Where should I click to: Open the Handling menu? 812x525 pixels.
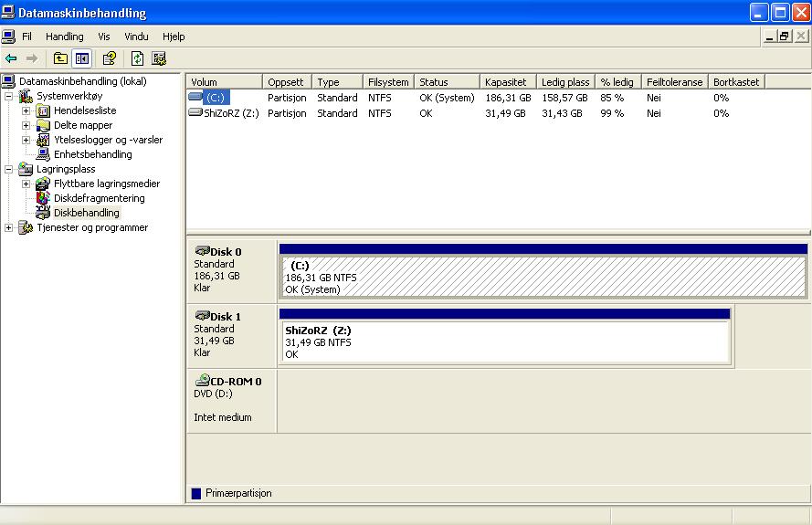(64, 37)
